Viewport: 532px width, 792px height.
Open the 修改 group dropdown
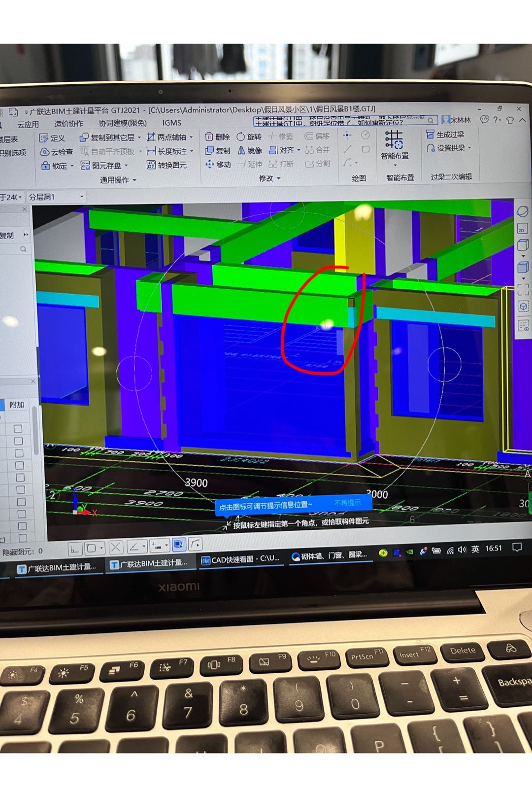pyautogui.click(x=269, y=178)
